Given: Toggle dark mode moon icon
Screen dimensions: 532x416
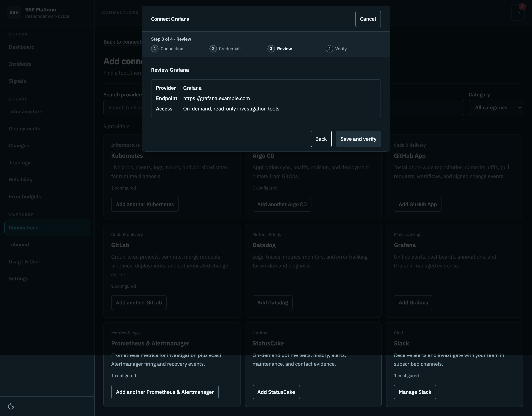Looking at the screenshot, I should click(11, 406).
